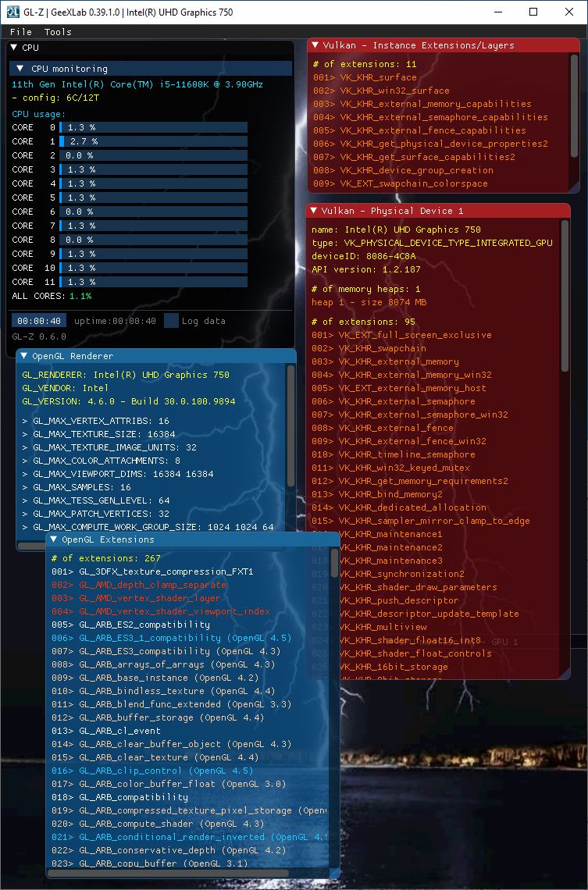Click the GL_MAX_PATCH_VERTICES: 32 line
The width and height of the screenshot is (588, 890).
(x=96, y=514)
